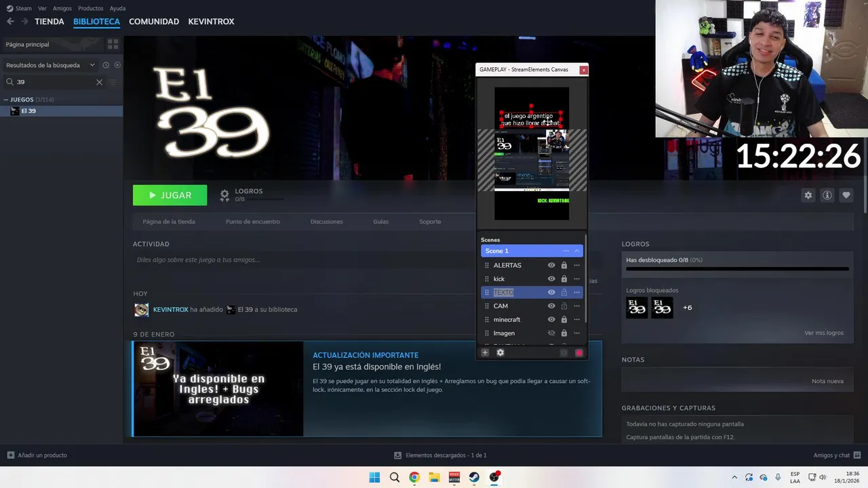Open Ver mis logros link
Viewport: 868px width, 488px height.
pos(824,333)
